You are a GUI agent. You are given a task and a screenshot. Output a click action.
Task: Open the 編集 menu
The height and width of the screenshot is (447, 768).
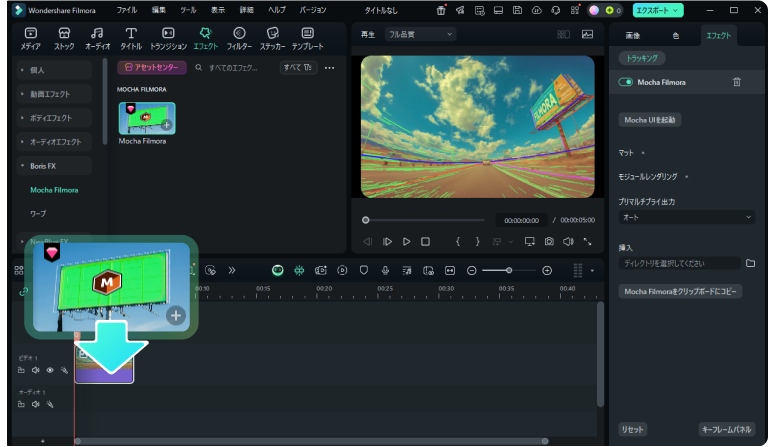(158, 10)
